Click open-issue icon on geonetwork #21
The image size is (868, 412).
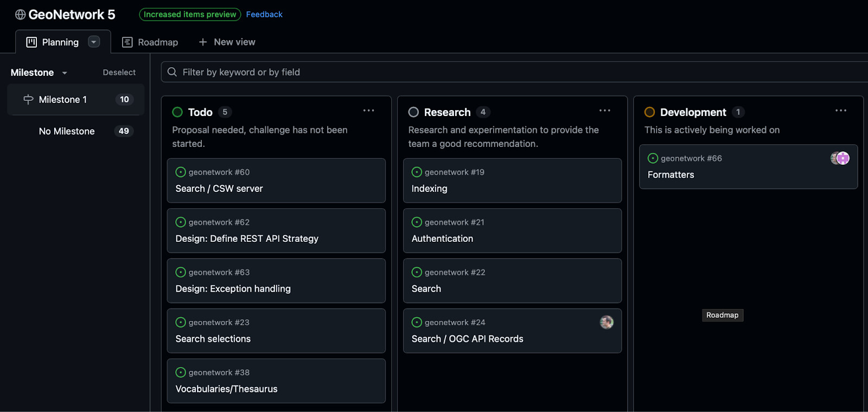coord(417,222)
